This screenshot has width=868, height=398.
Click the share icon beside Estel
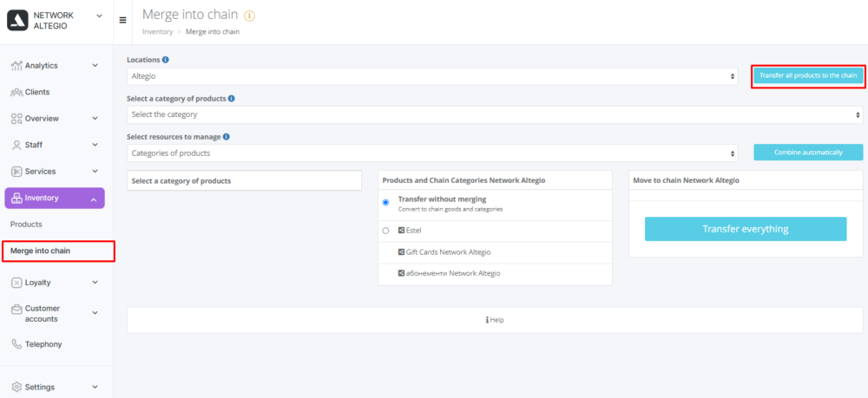tap(401, 231)
